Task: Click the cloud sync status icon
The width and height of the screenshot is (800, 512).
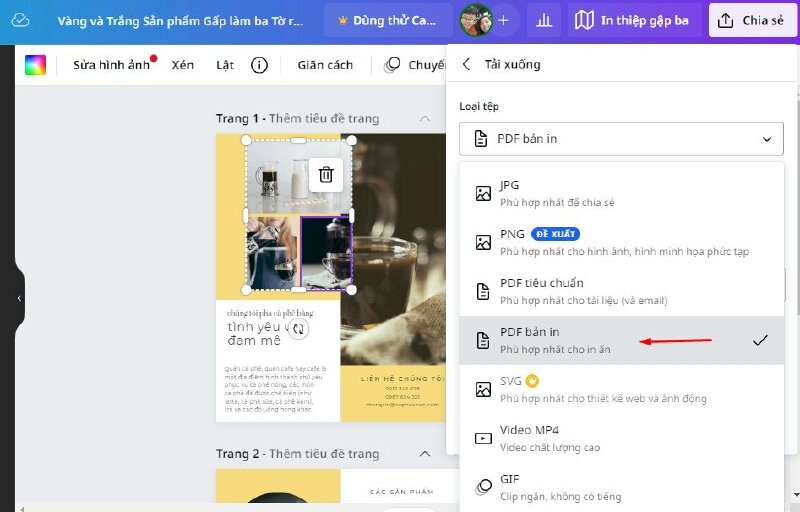Action: [x=21, y=20]
